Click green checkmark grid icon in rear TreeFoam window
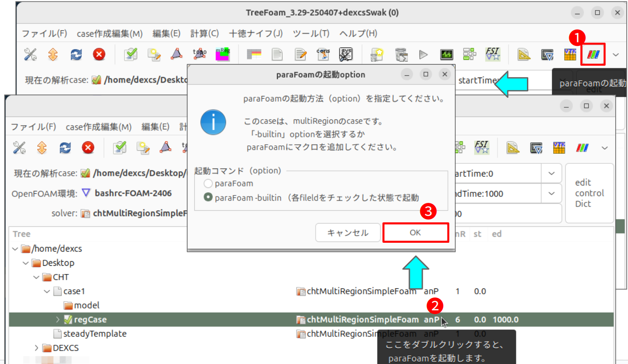Viewport: 628px width, 364px height. tap(131, 55)
